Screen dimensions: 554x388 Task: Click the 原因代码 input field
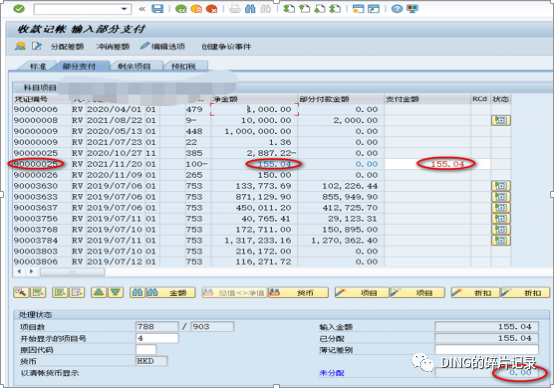coord(146,350)
